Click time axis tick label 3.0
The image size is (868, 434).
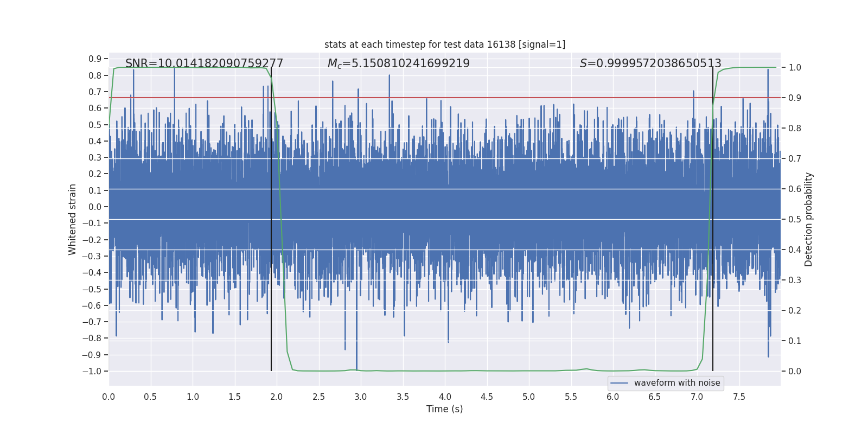click(361, 397)
